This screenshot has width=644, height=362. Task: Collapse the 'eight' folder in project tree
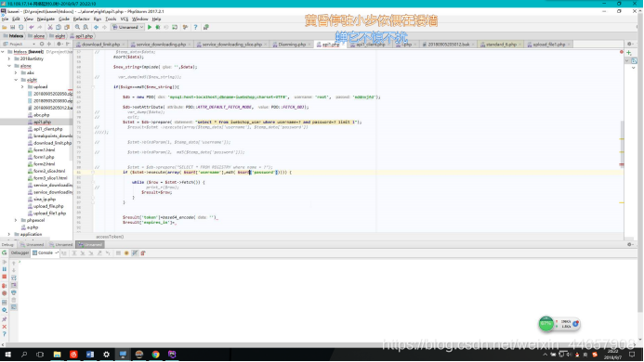pyautogui.click(x=16, y=80)
